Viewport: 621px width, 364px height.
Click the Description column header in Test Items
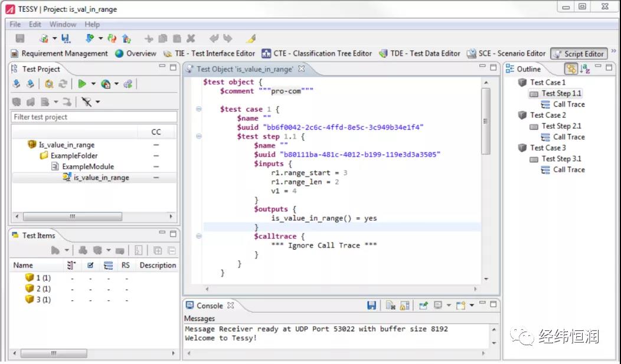(x=158, y=265)
